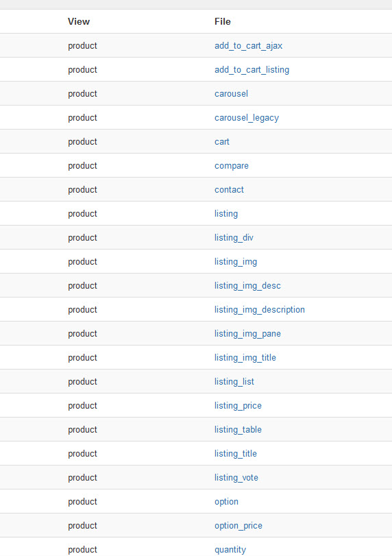Viewport: 392px width, 556px height.
Task: Open the listing_price file link
Action: 238,406
